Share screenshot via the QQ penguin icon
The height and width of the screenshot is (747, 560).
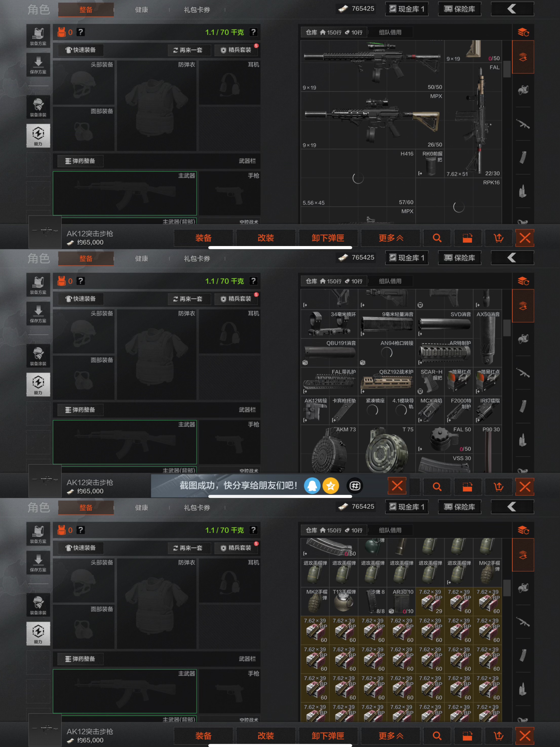click(312, 486)
